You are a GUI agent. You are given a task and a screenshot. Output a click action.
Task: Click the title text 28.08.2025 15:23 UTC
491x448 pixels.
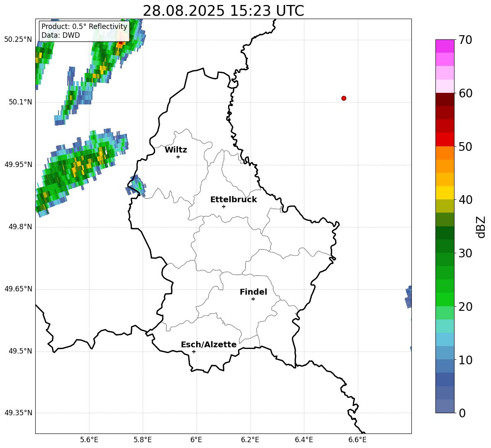tap(223, 11)
